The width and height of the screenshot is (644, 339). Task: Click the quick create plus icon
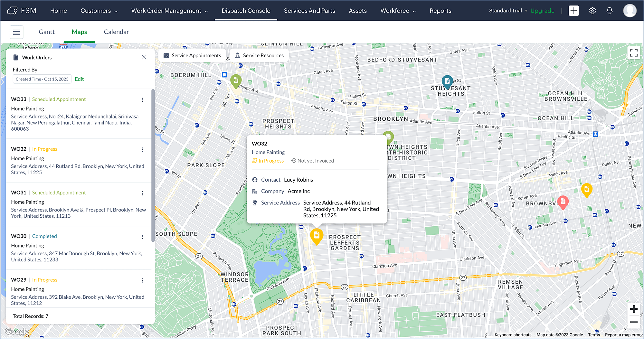pyautogui.click(x=573, y=11)
